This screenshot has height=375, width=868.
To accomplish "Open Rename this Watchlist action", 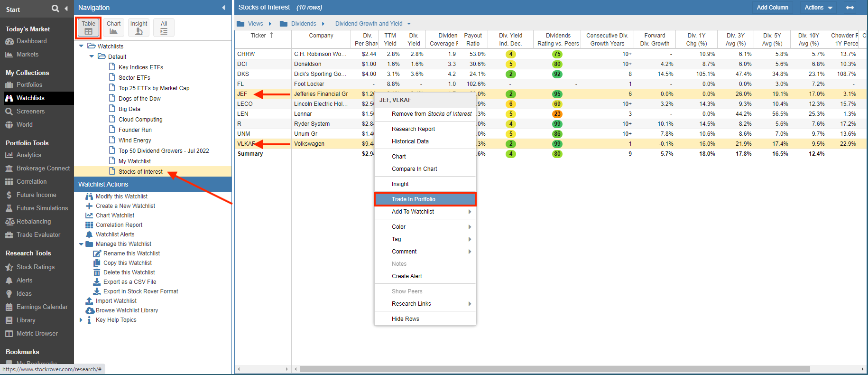I will [131, 253].
